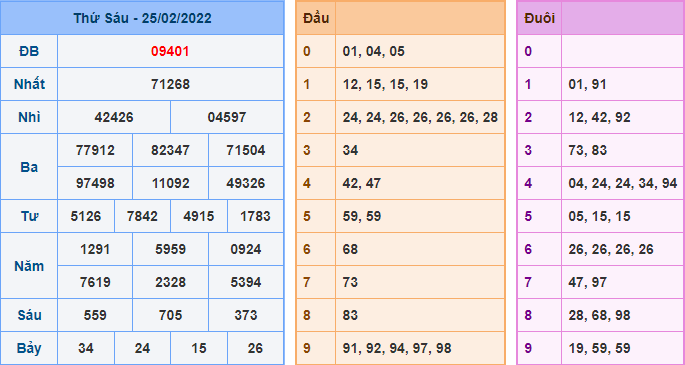
Task: Click value 68 in Đầu row 6
Action: tap(350, 249)
